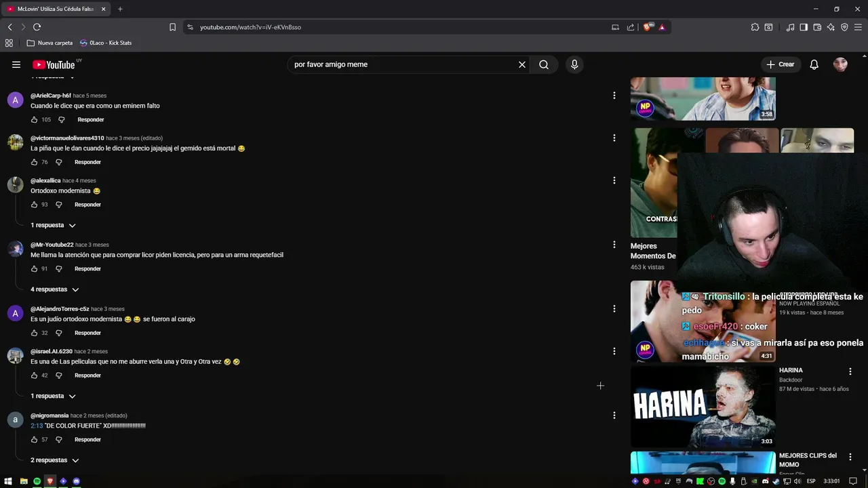Open a new browser tab
This screenshot has height=488, width=868.
[120, 9]
